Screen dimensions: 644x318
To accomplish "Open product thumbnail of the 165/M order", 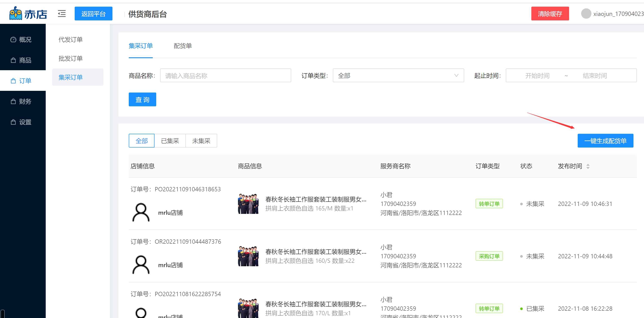I will click(248, 204).
